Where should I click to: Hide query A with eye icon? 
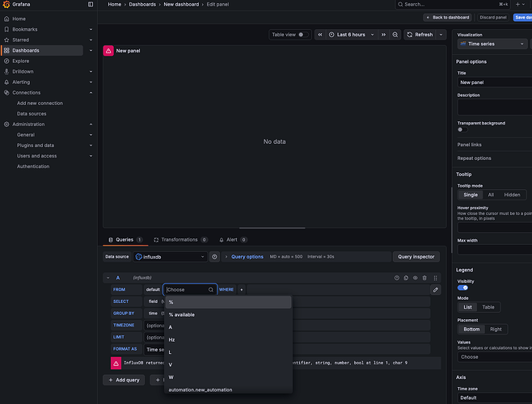click(416, 278)
